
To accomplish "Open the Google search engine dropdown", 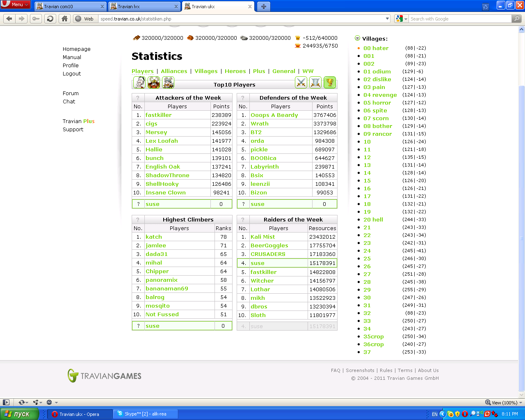I will click(402, 18).
